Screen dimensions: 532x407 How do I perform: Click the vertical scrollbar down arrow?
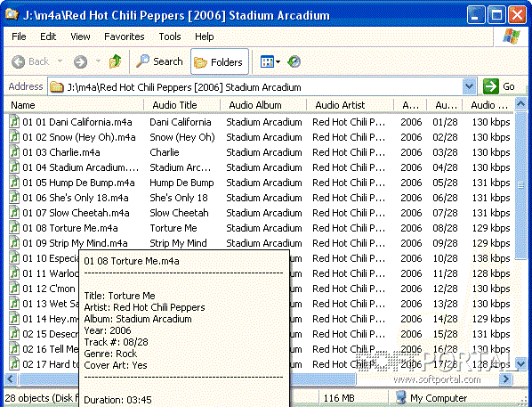tap(520, 364)
